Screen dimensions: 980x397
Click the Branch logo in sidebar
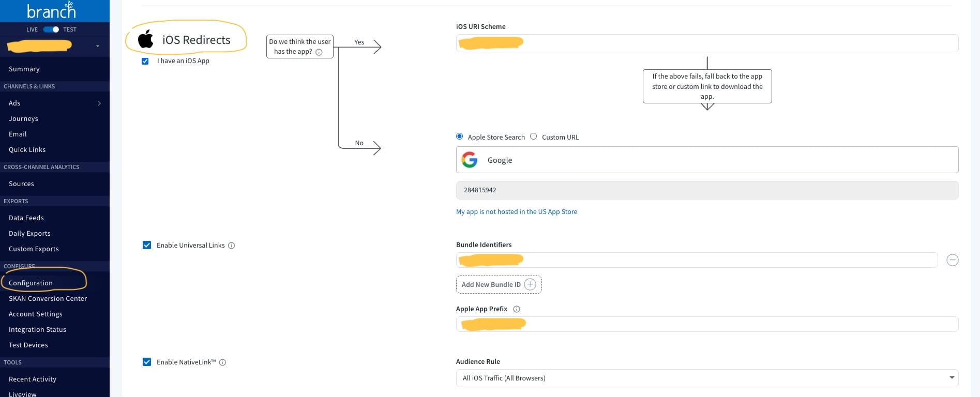(51, 10)
